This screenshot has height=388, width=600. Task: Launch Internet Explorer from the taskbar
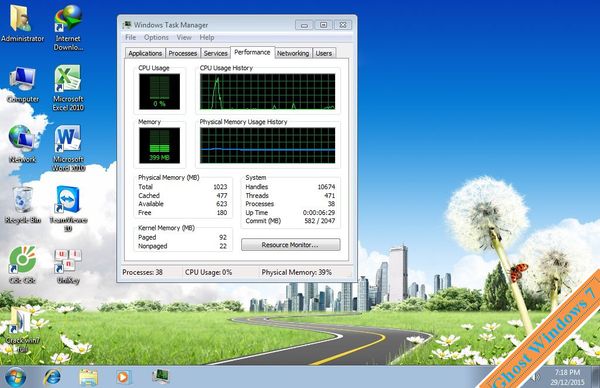point(52,377)
